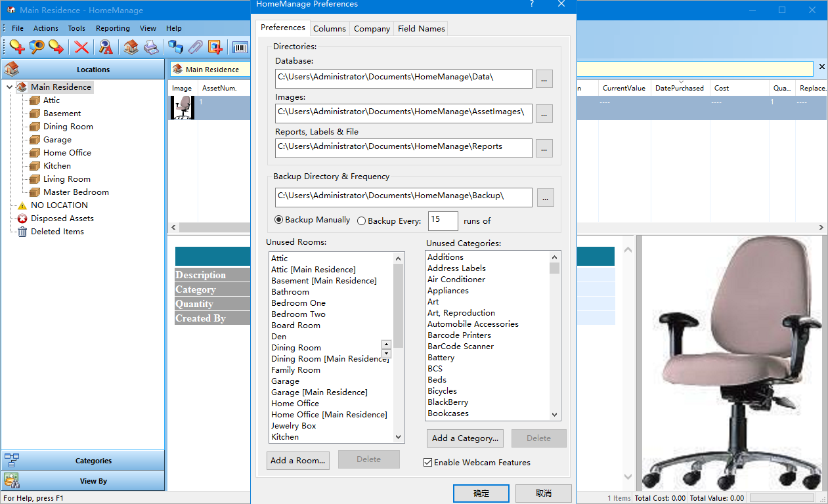This screenshot has height=504, width=828.
Task: Click the Attic box icon in tree
Action: click(x=35, y=100)
